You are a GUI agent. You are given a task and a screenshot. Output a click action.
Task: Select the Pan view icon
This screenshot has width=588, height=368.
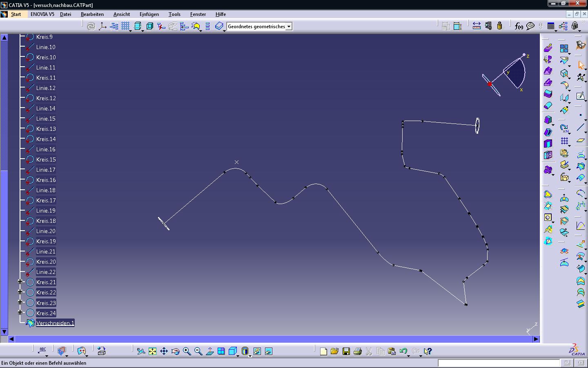164,351
